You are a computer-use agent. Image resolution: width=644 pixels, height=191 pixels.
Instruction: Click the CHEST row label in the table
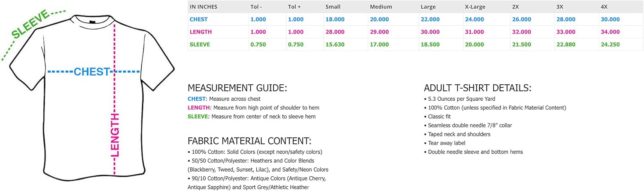click(x=199, y=19)
